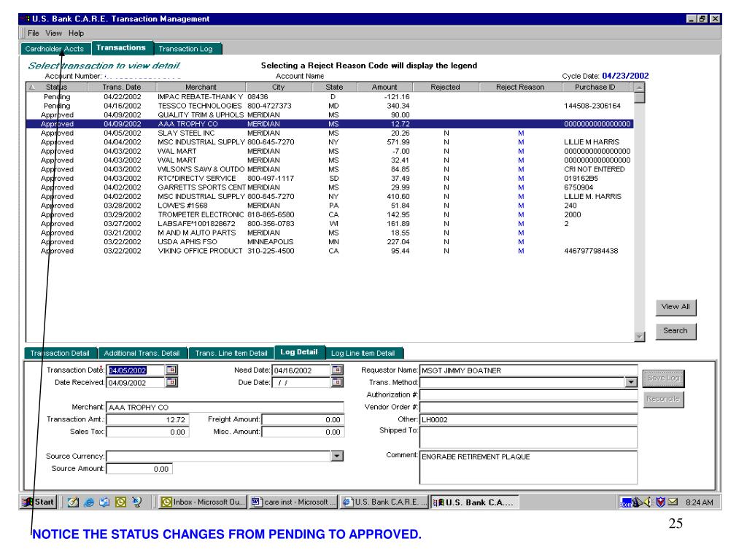Select the IMPAC REBATE-THANK Y pending row
747x560 pixels.
(x=330, y=97)
